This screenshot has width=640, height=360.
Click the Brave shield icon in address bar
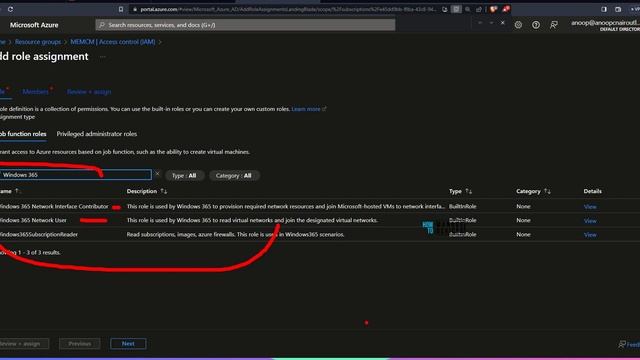493,9
